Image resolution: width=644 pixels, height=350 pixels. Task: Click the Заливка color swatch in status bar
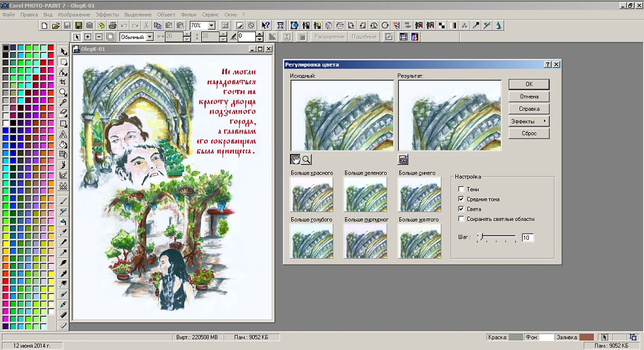coord(587,337)
